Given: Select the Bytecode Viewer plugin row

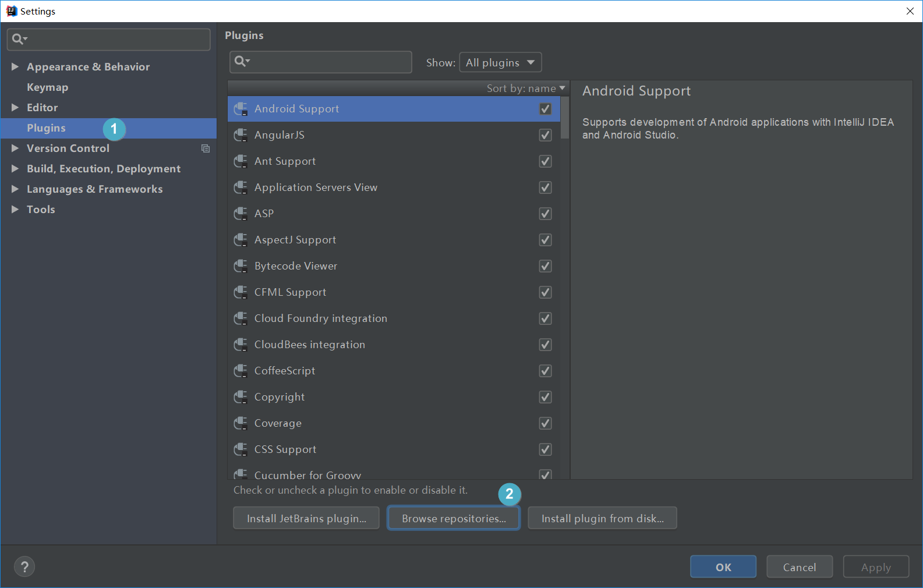Looking at the screenshot, I should [x=394, y=266].
